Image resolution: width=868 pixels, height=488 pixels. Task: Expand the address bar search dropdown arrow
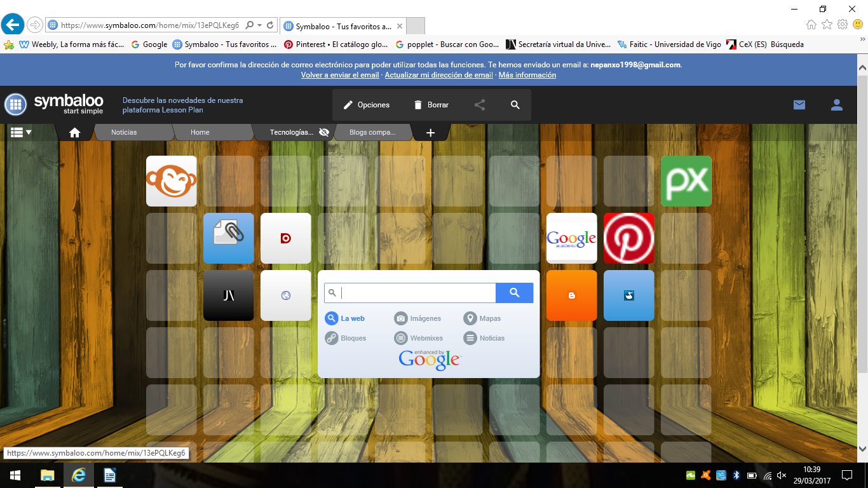point(259,25)
